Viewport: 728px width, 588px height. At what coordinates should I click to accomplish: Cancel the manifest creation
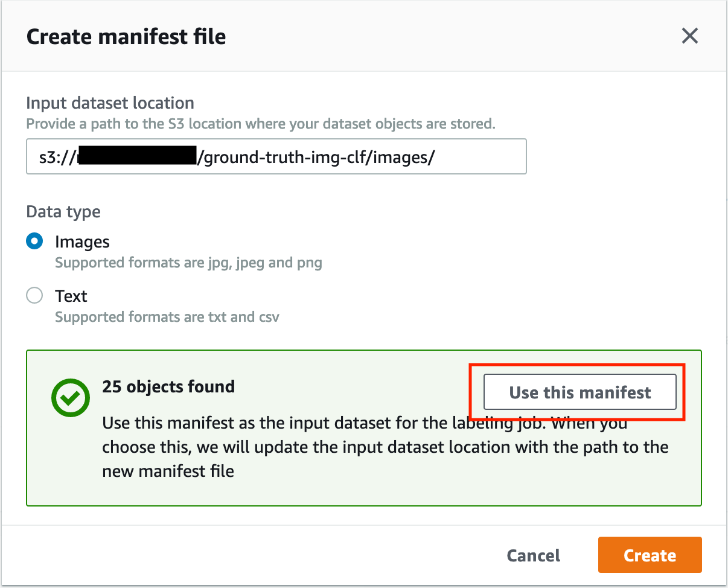pyautogui.click(x=533, y=555)
